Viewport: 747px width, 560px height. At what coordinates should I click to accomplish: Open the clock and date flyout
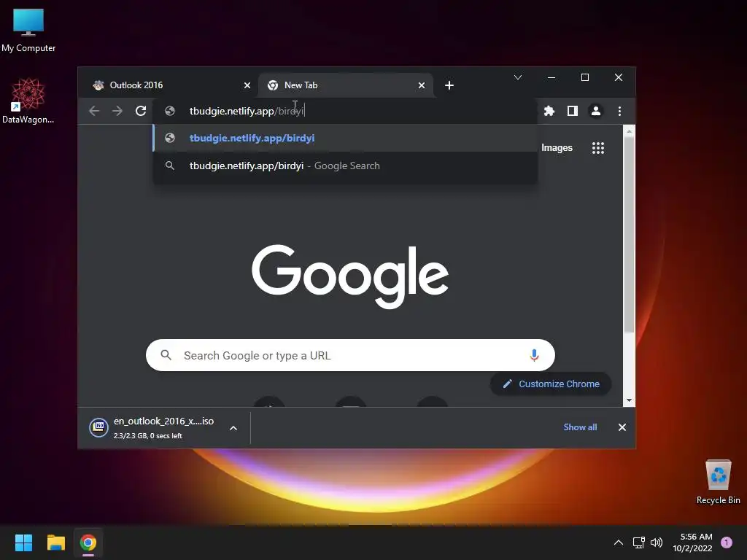pyautogui.click(x=692, y=542)
